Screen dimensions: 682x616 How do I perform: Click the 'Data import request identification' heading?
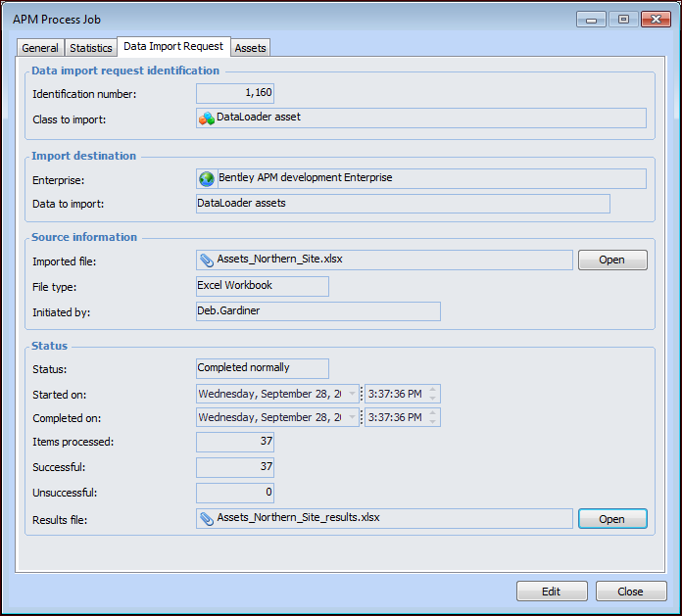click(125, 71)
